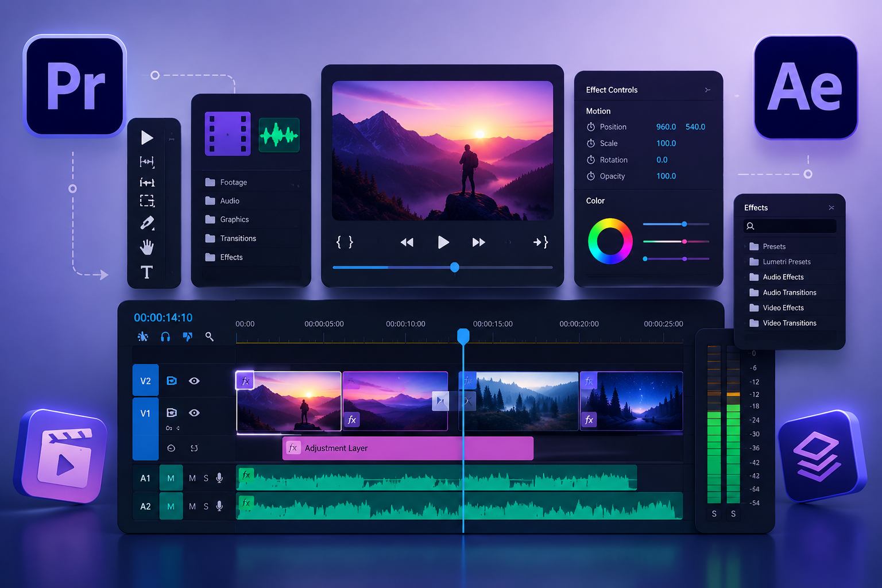Toggle the Position stopwatch animation

(x=591, y=127)
